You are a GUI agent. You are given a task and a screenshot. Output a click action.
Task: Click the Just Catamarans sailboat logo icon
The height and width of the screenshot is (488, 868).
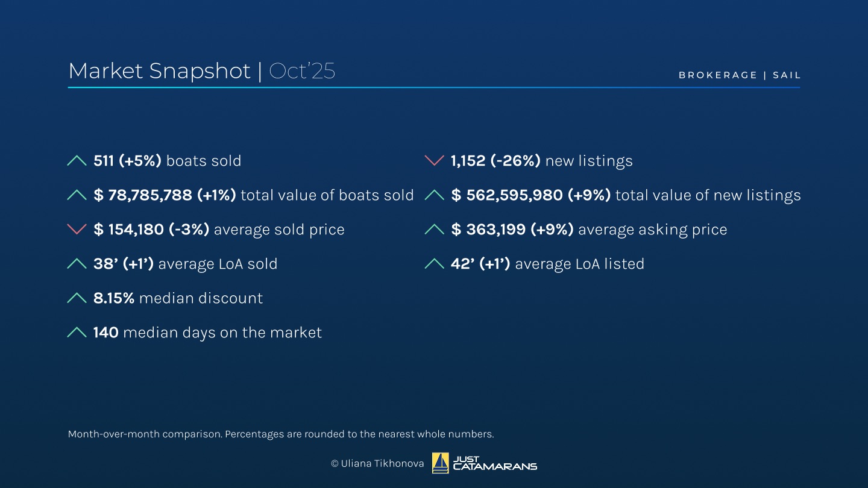[441, 463]
